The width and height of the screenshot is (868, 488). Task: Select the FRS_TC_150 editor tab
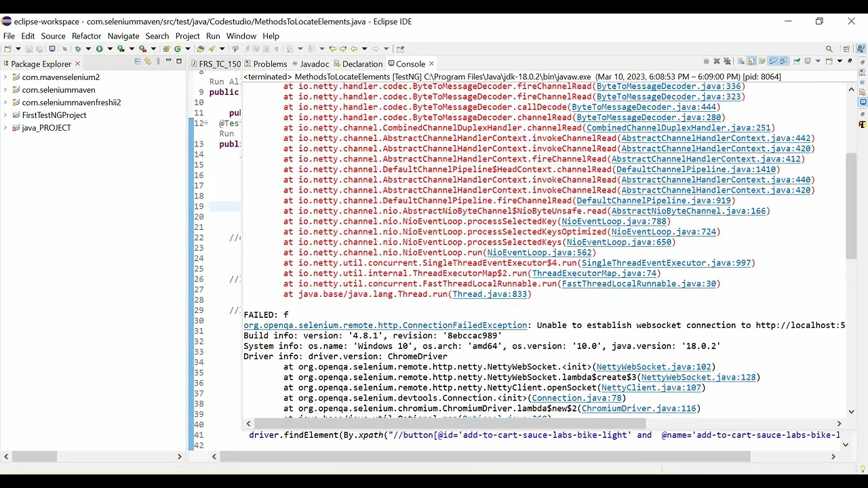click(216, 64)
